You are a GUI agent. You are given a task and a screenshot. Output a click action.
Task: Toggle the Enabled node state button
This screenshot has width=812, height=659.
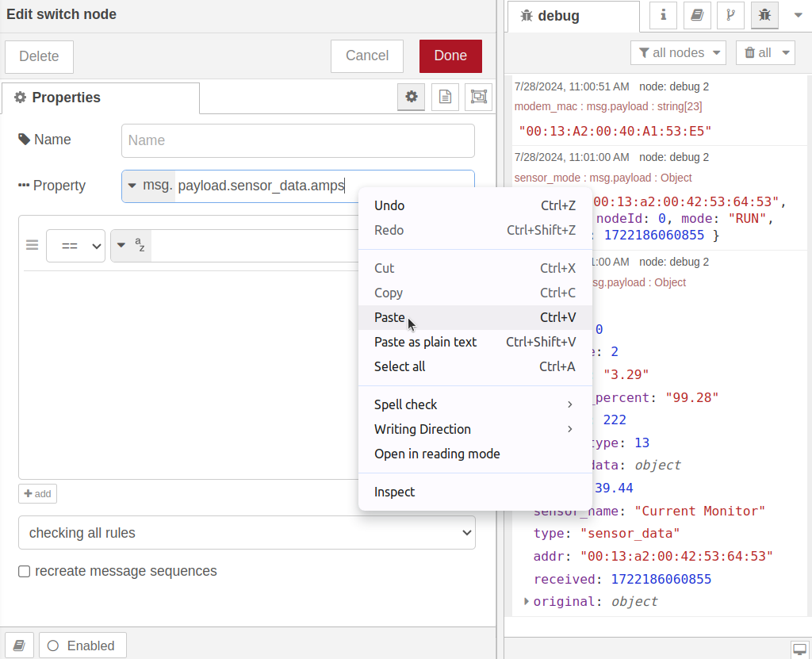pos(82,646)
